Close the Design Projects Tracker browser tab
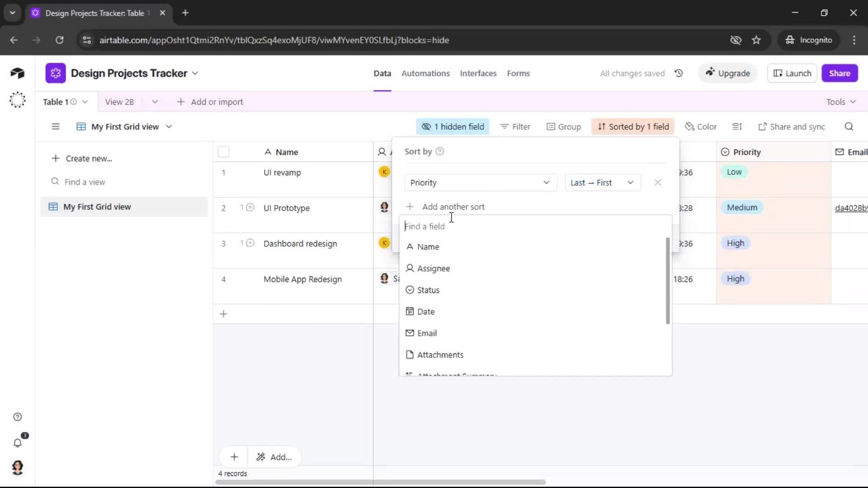 (x=162, y=13)
